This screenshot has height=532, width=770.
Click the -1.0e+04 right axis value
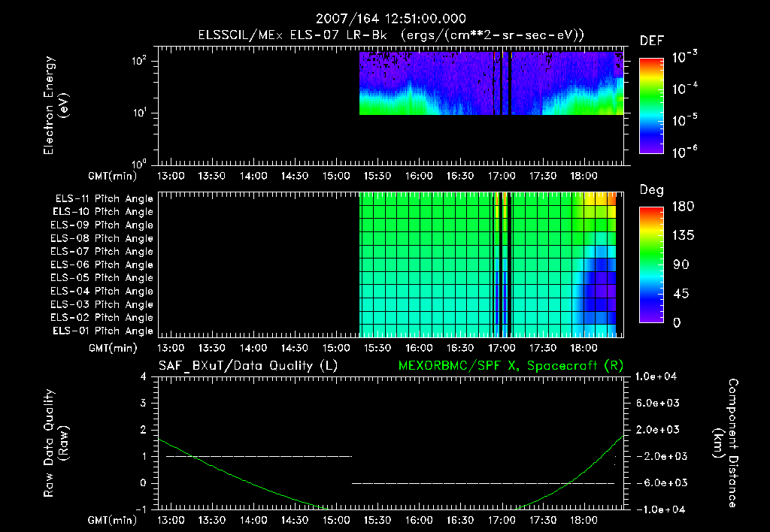click(x=659, y=509)
